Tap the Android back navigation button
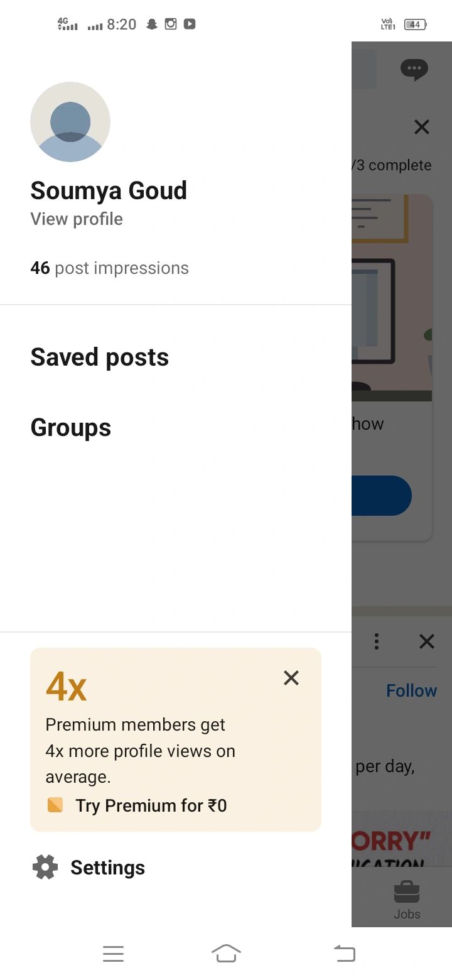 tap(344, 954)
